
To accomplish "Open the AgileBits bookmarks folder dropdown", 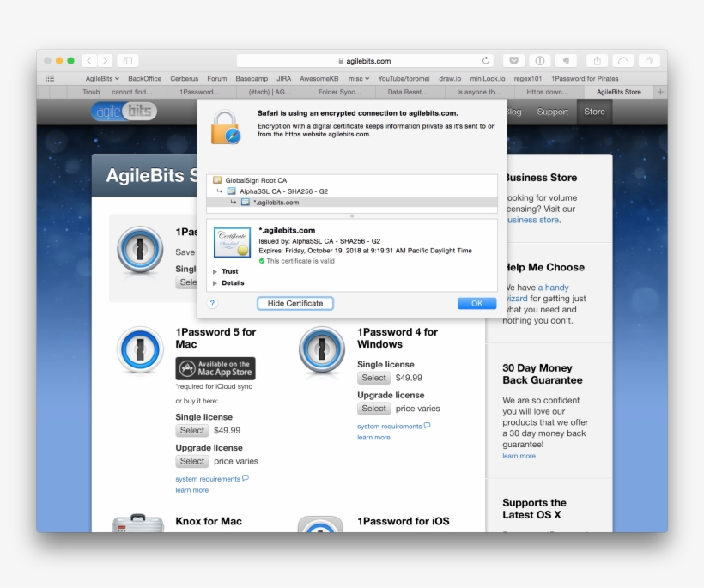I will pos(102,78).
